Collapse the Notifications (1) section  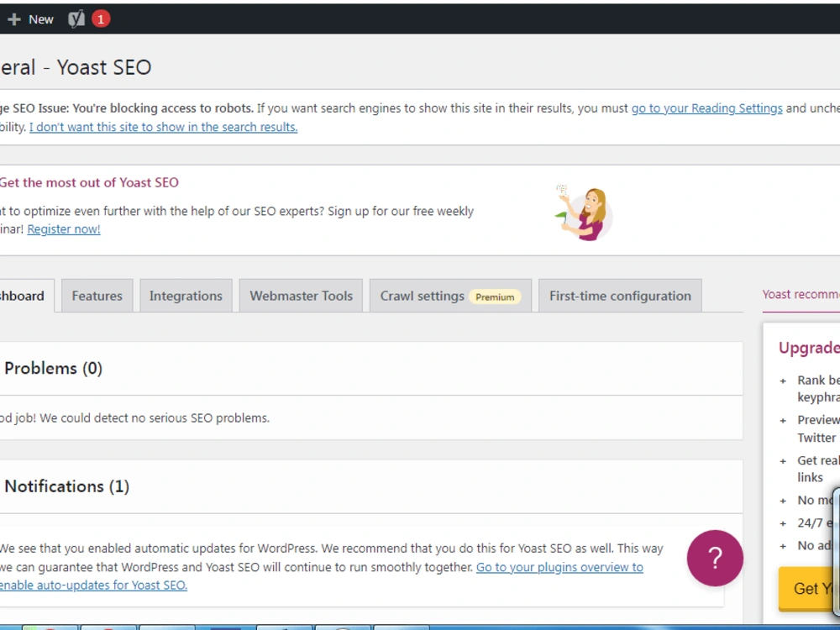click(x=371, y=486)
